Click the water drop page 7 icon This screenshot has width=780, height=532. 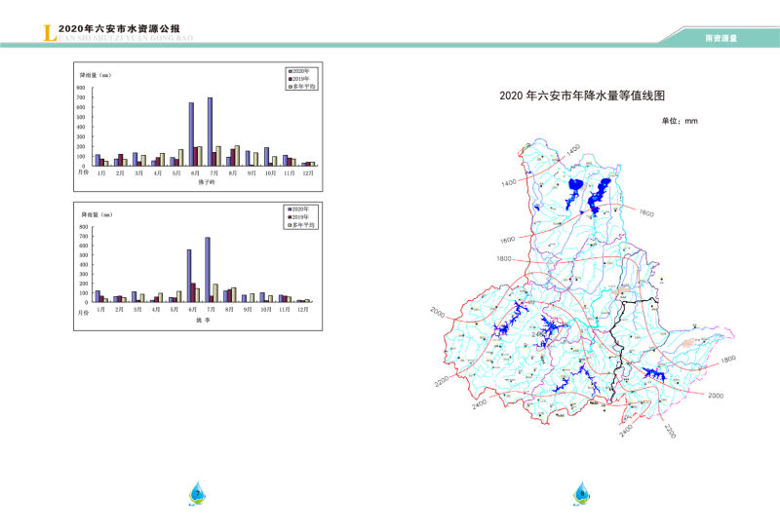198,492
